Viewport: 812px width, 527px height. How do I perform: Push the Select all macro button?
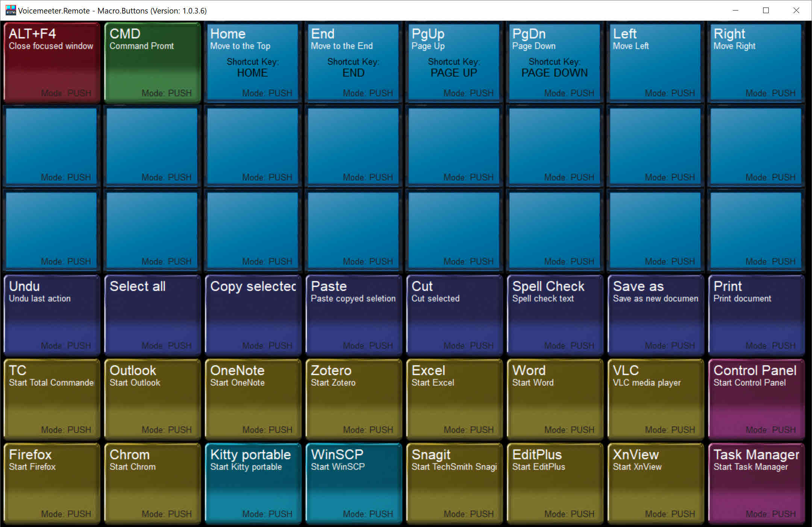152,315
